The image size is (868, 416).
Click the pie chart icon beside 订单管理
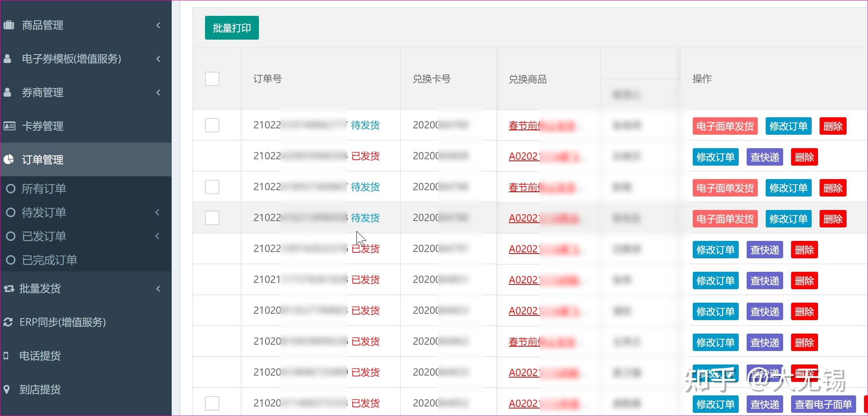click(x=9, y=160)
